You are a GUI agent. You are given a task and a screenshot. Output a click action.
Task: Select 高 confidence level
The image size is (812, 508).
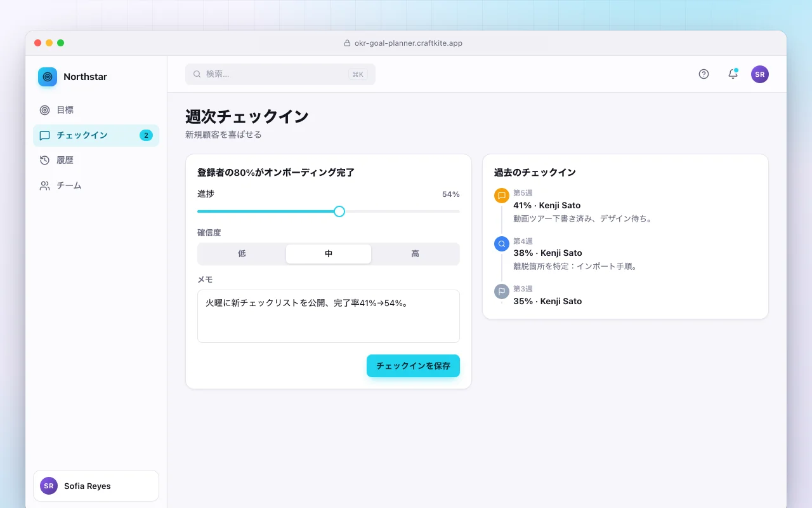click(x=415, y=254)
